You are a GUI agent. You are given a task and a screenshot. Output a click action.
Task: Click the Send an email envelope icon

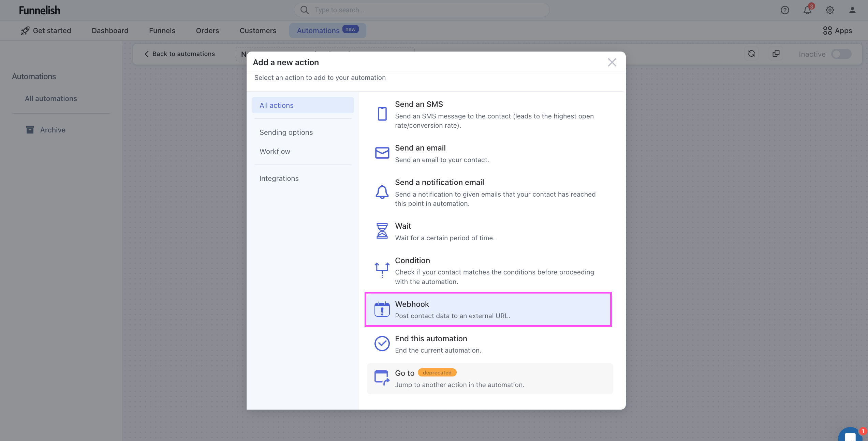pyautogui.click(x=382, y=153)
